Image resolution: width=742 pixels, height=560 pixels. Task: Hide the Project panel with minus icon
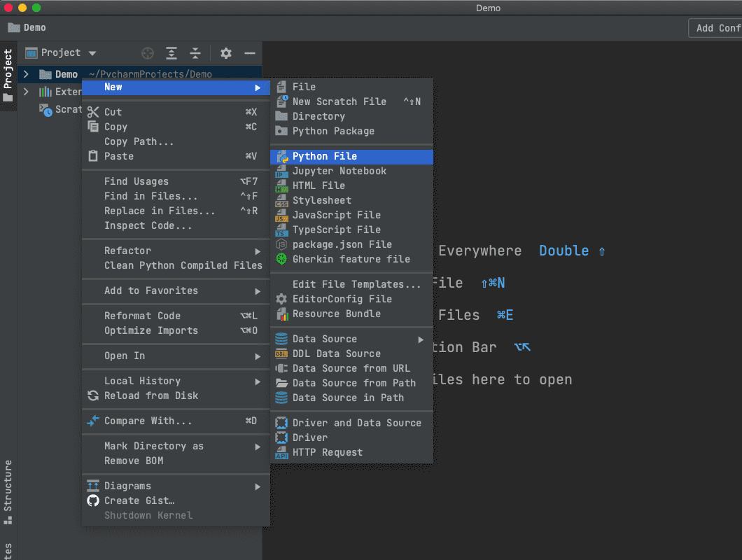pyautogui.click(x=250, y=53)
